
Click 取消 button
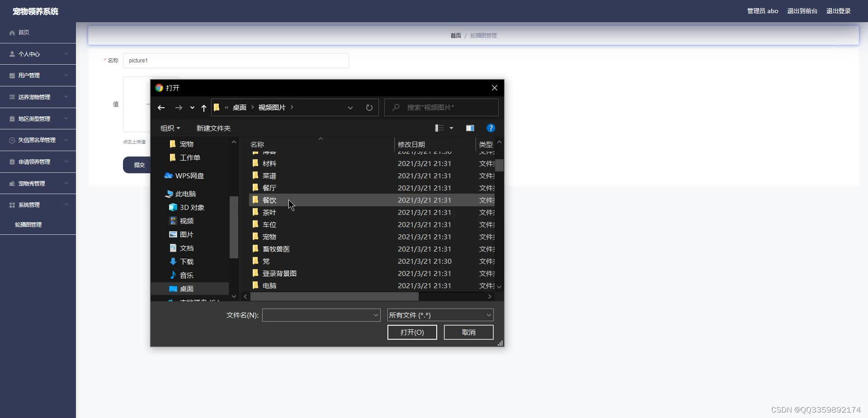(x=468, y=332)
